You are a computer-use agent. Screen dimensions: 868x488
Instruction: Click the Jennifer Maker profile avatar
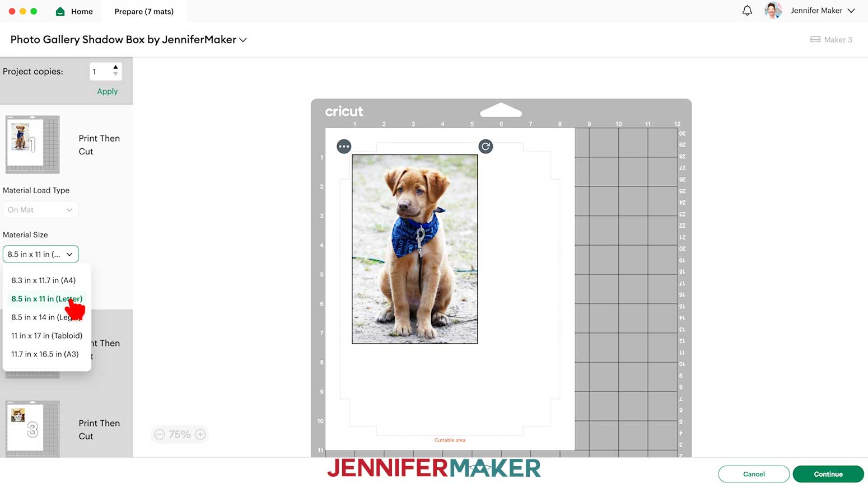click(x=773, y=11)
